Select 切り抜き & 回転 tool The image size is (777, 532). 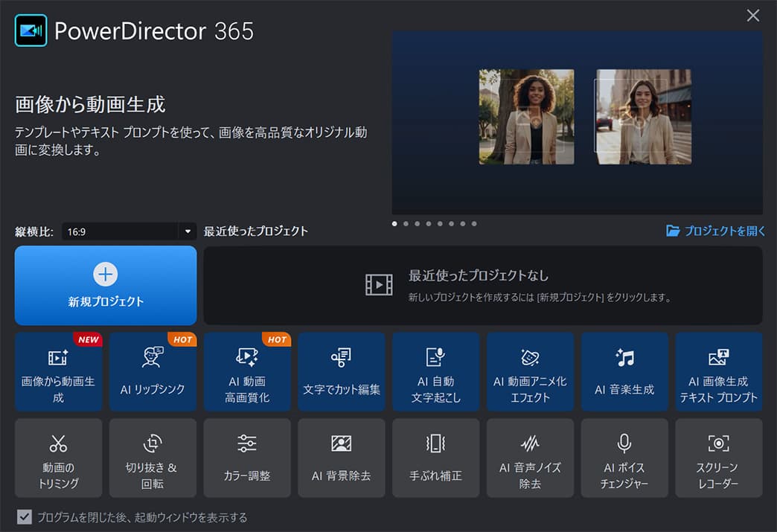coord(153,458)
